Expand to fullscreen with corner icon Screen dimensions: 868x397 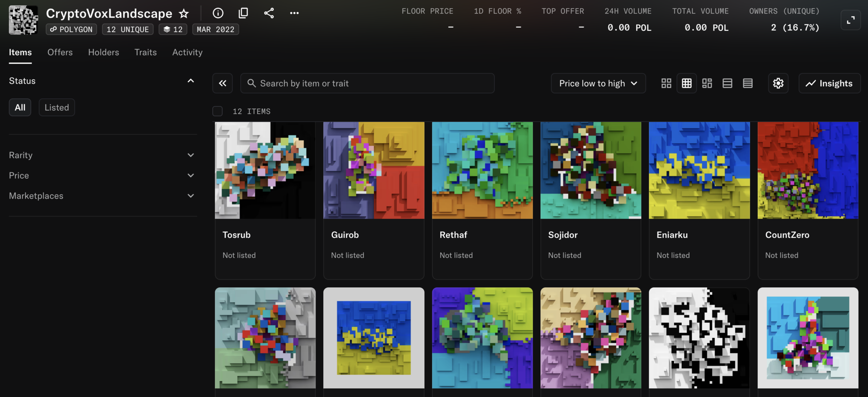pos(850,20)
